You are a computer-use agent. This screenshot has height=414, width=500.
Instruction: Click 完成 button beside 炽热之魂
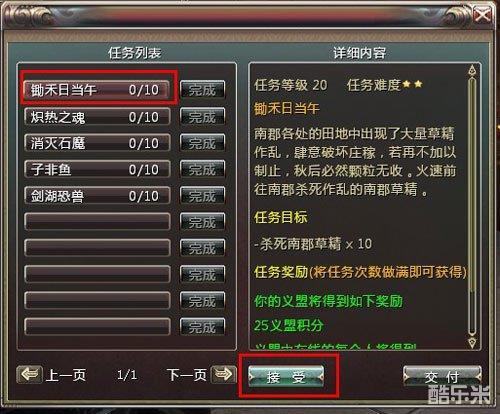(x=202, y=117)
